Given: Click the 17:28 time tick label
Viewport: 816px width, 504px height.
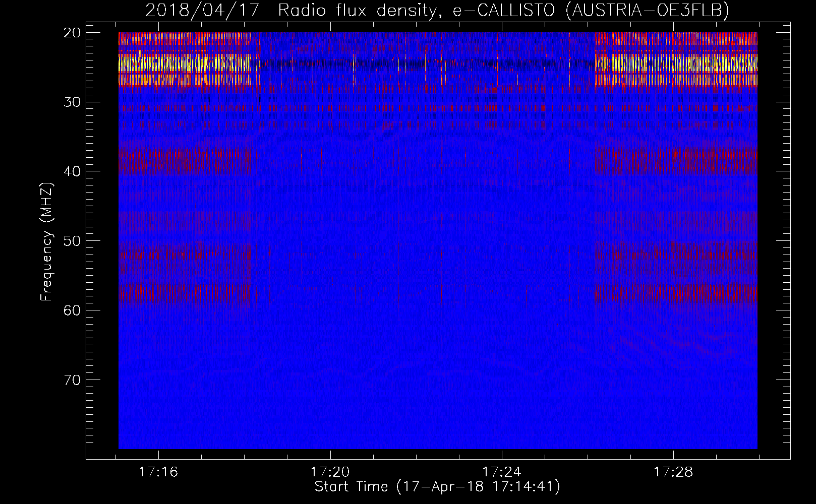Looking at the screenshot, I should [673, 472].
